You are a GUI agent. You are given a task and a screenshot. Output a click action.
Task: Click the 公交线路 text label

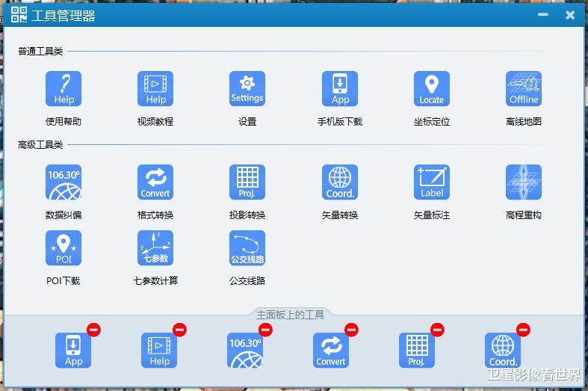coord(247,280)
